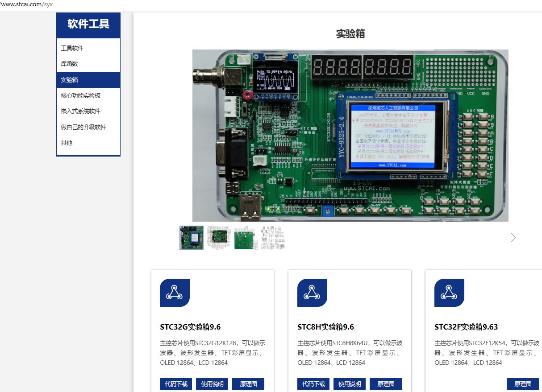Click the main experiment board photo

[350, 135]
